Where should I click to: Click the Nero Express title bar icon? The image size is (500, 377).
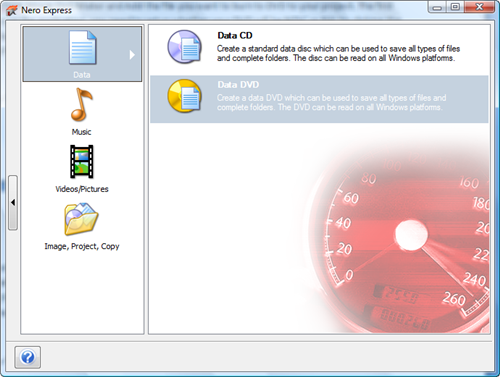point(12,10)
